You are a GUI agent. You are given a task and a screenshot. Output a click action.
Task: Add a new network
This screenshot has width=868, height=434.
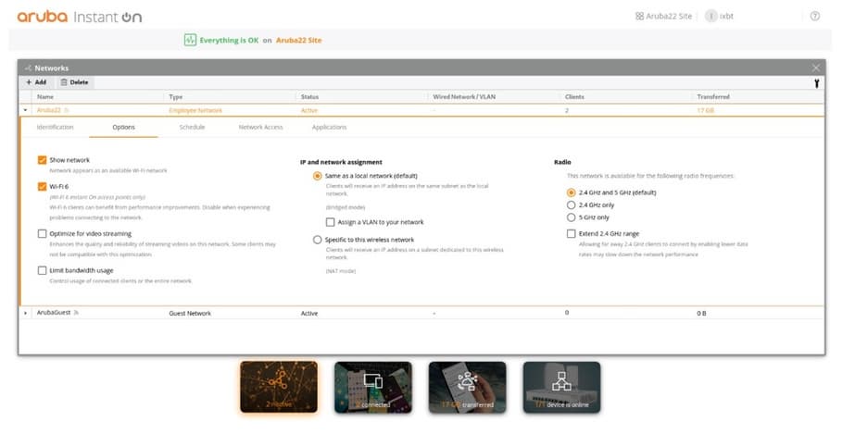36,82
